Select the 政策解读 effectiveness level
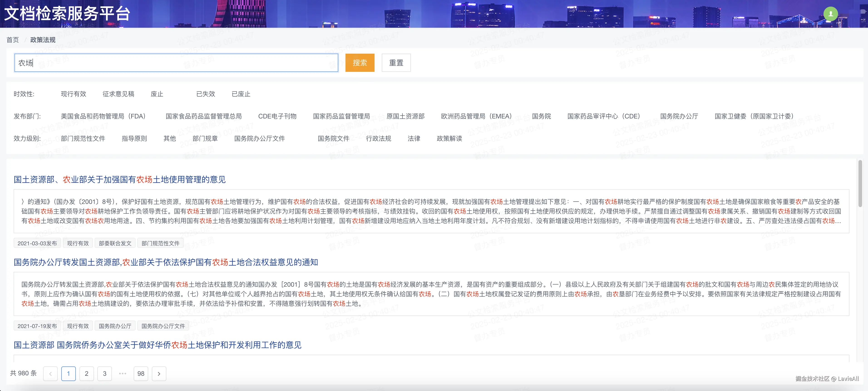 [x=449, y=138]
